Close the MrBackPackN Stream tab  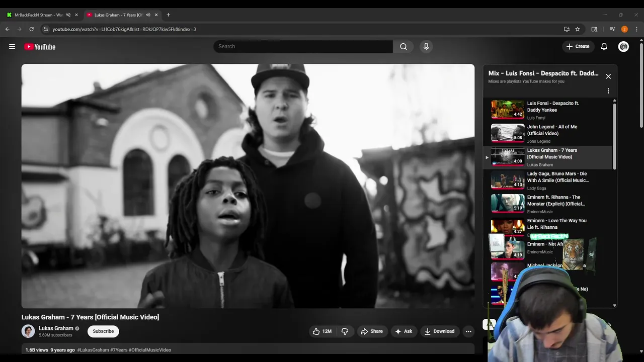point(76,15)
